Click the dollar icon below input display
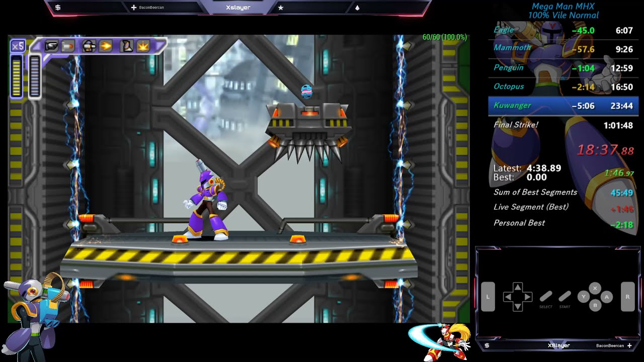The image size is (644, 362). (x=487, y=345)
